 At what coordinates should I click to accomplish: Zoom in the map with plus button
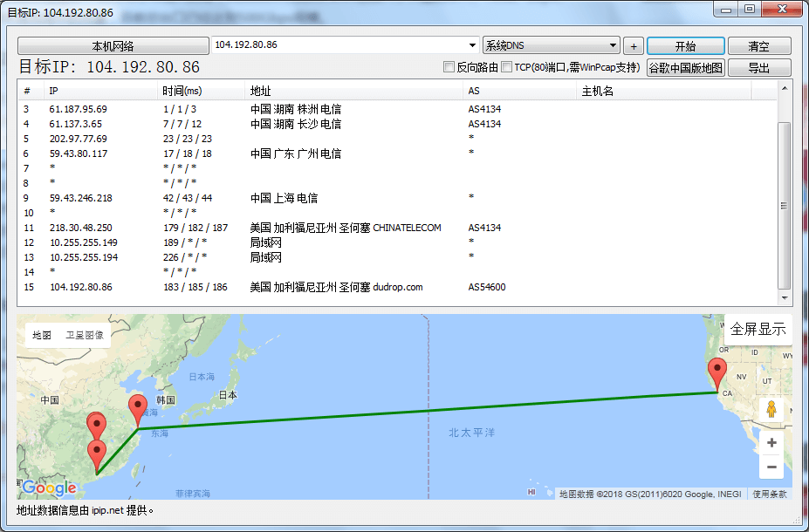[771, 443]
